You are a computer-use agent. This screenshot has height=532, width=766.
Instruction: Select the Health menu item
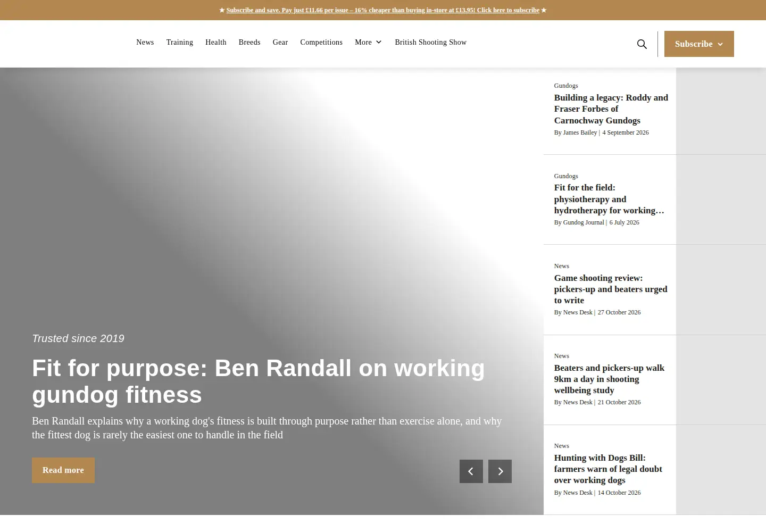[216, 42]
